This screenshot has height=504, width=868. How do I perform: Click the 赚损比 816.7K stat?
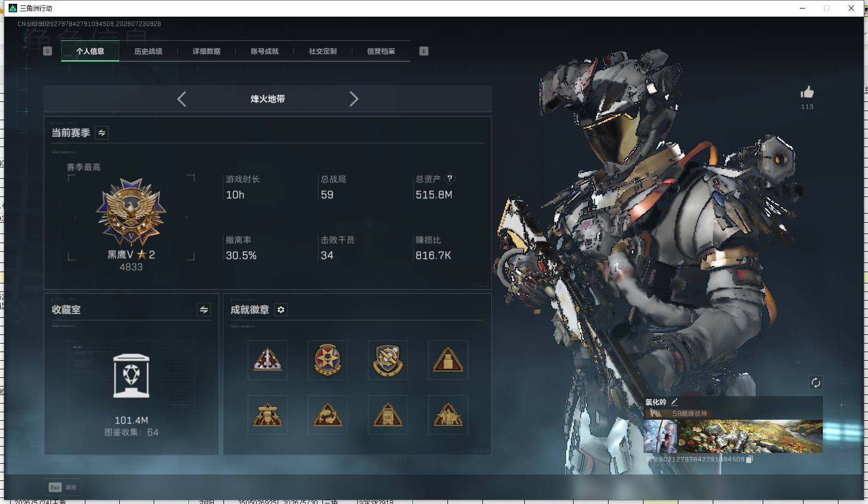point(433,248)
